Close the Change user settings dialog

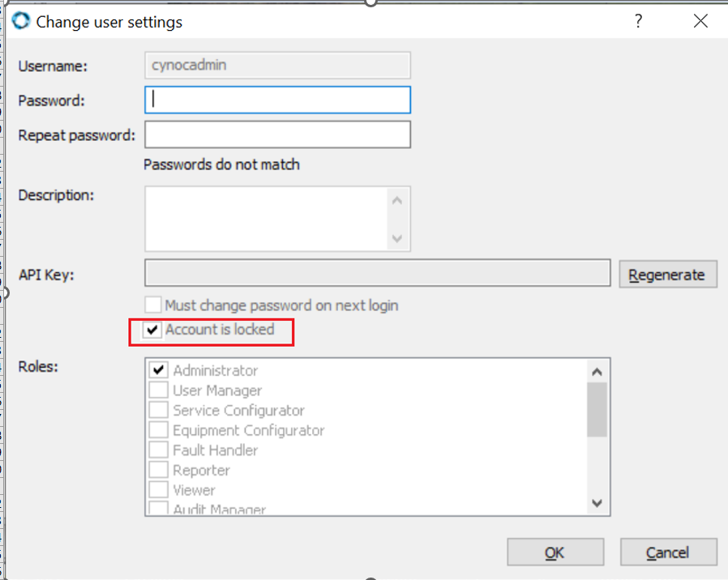pos(700,21)
